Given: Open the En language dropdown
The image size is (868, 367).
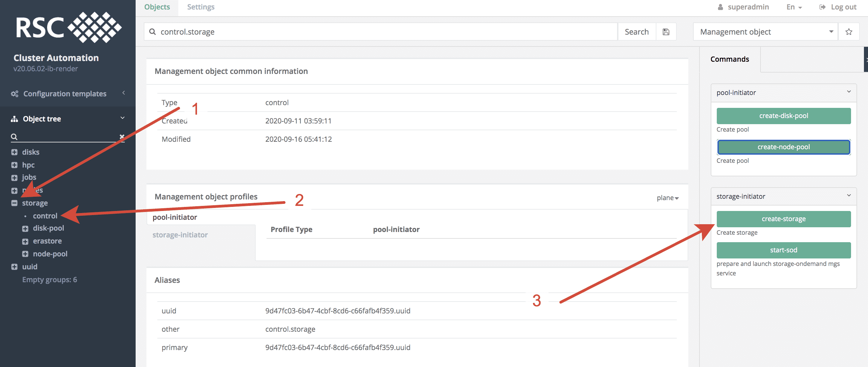Looking at the screenshot, I should click(x=794, y=7).
